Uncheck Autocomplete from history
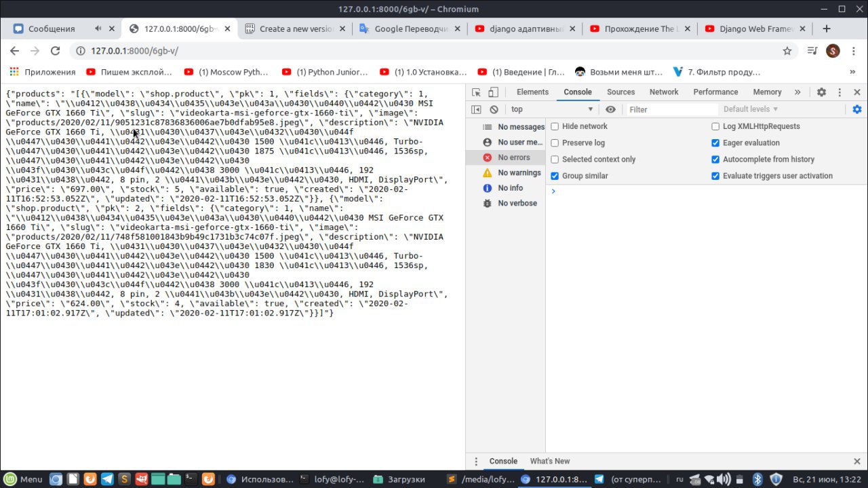Screen dimensions: 868x488 [715, 159]
